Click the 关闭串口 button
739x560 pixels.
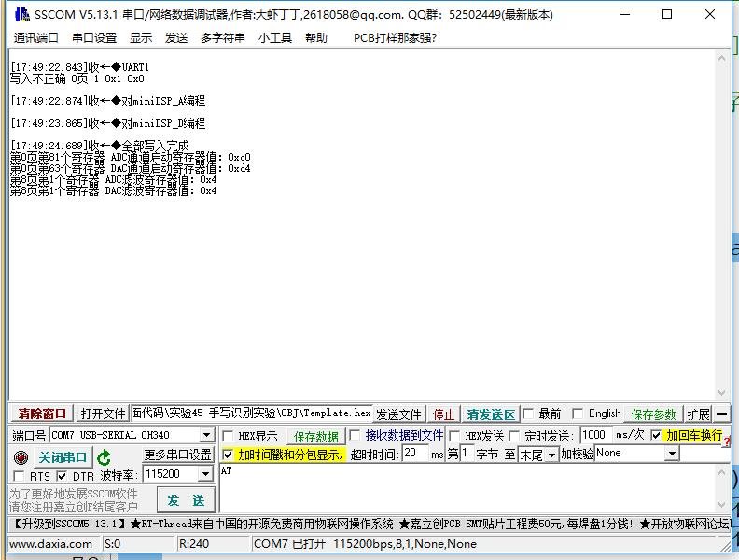[63, 457]
